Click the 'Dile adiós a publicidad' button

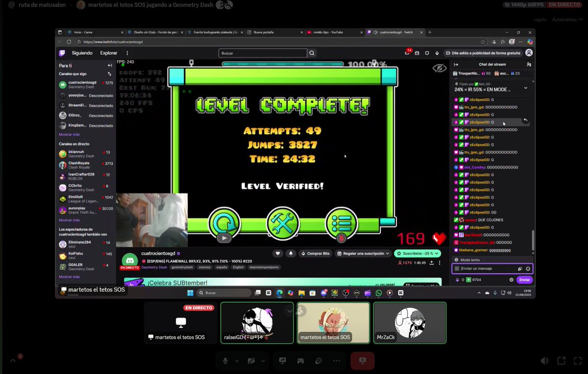[482, 53]
